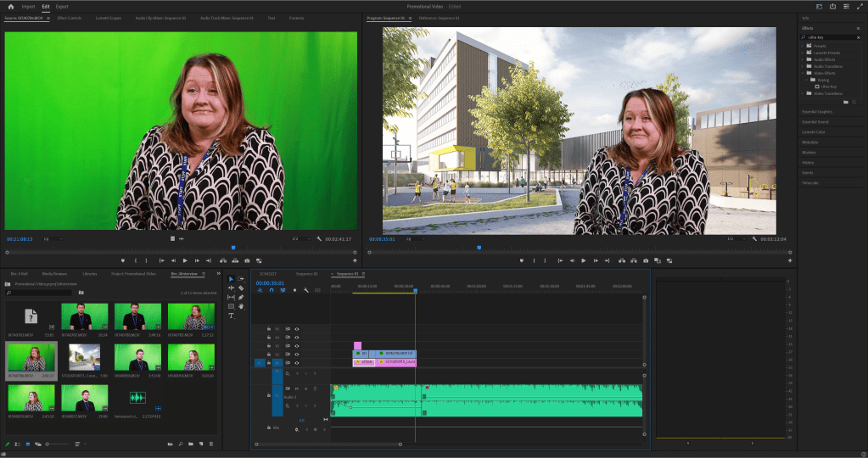This screenshot has height=458, width=868.
Task: Select the Type tool
Action: pos(232,316)
